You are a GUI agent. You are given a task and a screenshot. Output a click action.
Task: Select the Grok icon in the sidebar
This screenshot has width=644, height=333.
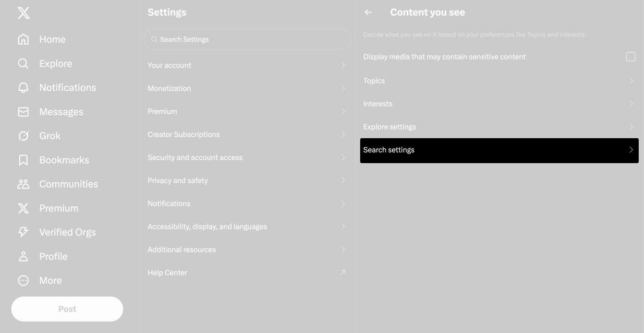point(23,135)
